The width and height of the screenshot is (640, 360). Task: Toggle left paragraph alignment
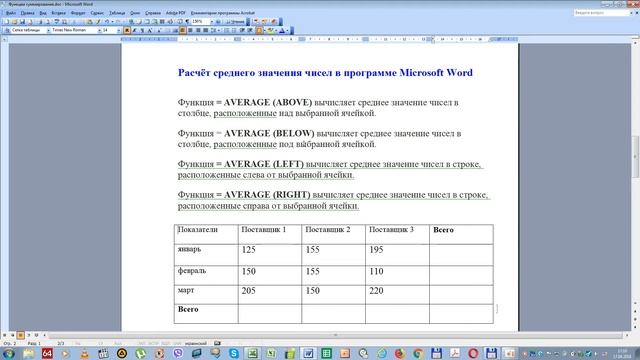tap(182, 30)
